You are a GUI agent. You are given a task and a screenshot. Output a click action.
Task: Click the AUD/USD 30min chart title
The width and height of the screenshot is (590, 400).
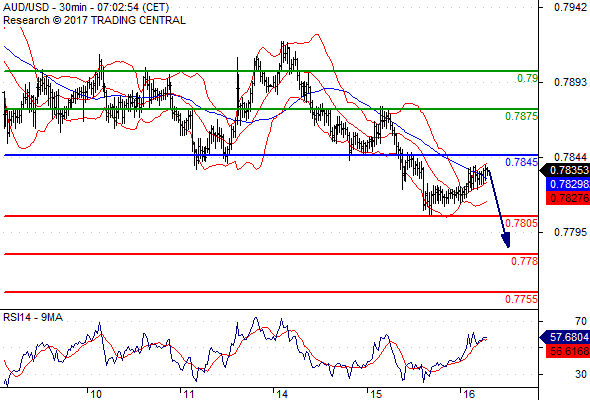86,8
